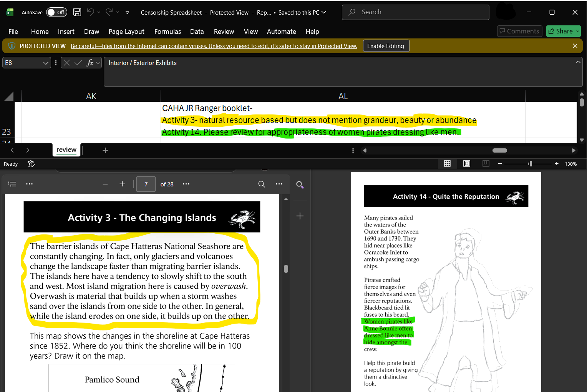This screenshot has height=392, width=587.
Task: Select the review sheet tab
Action: (66, 150)
